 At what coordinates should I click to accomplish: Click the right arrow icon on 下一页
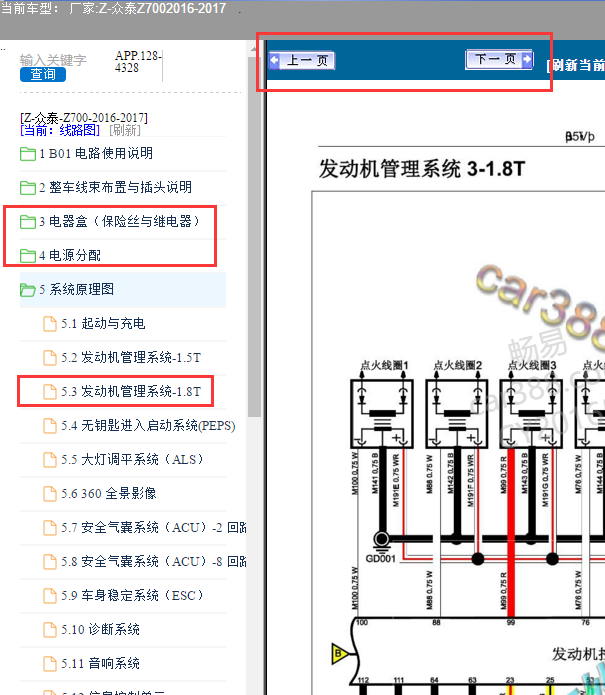tap(527, 59)
